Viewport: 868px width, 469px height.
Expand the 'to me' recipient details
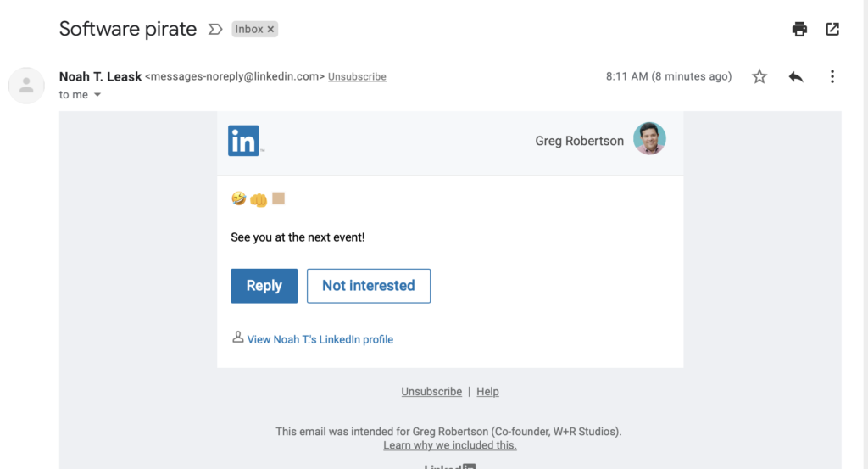[97, 95]
